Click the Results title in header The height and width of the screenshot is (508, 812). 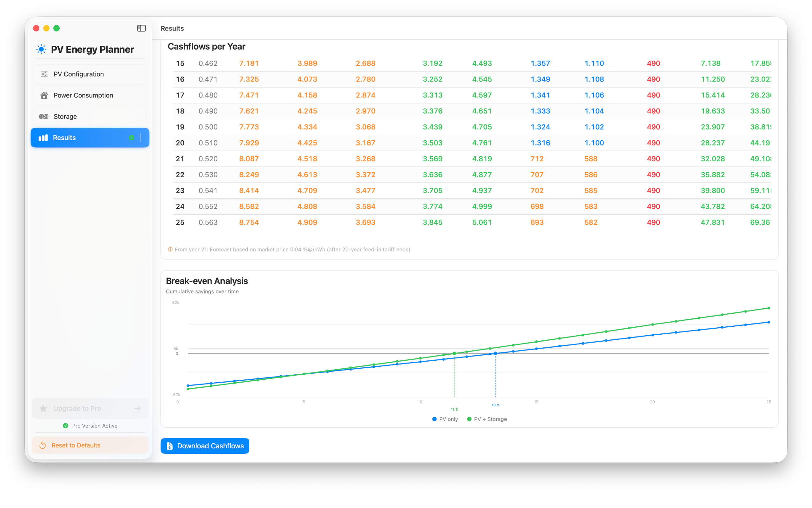pos(172,28)
